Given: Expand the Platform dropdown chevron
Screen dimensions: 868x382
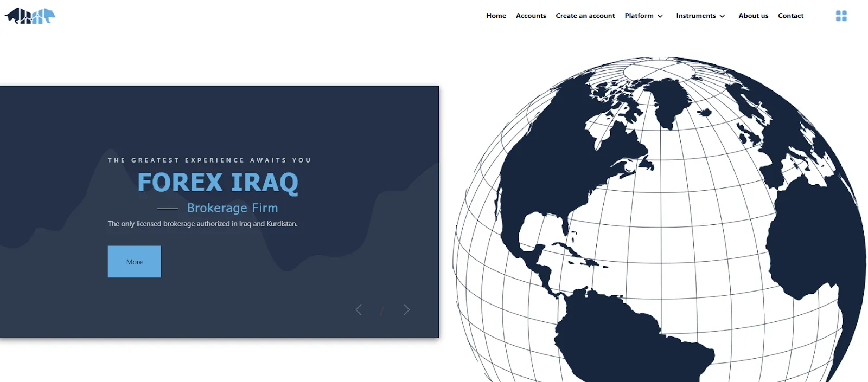Looking at the screenshot, I should click(x=660, y=16).
